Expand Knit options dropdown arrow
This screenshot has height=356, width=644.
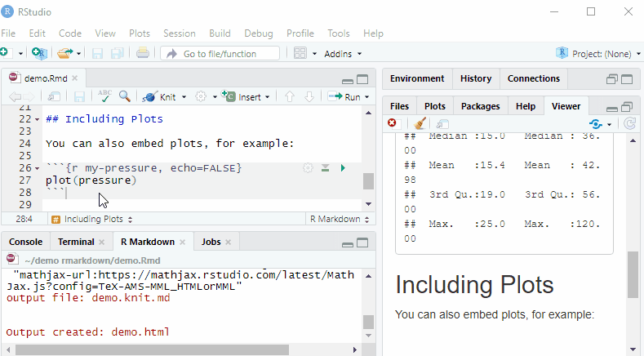pos(184,97)
